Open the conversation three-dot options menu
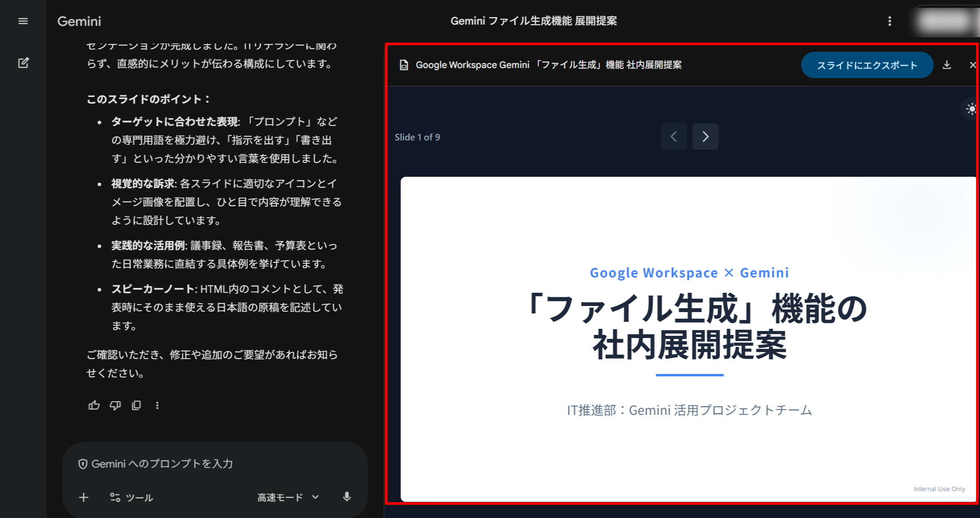The image size is (980, 518). pyautogui.click(x=890, y=21)
